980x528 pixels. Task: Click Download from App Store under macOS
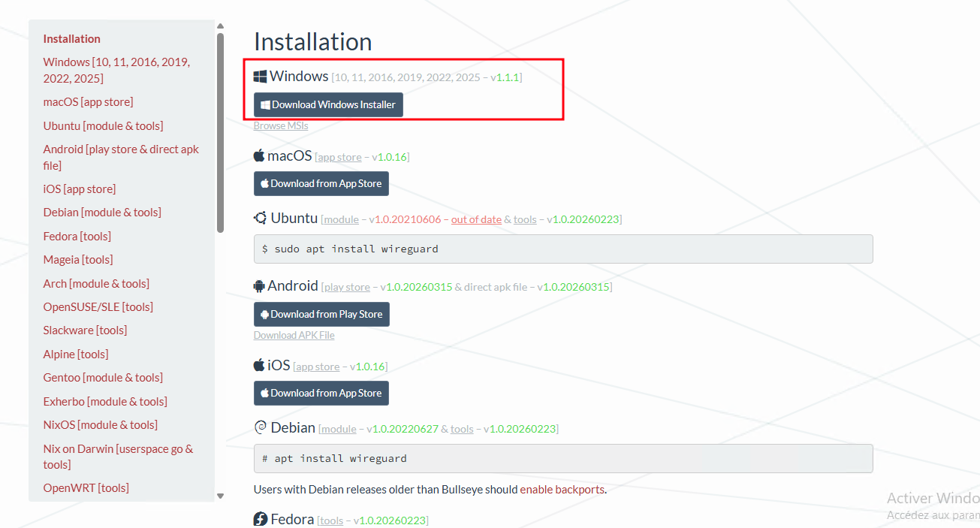321,183
